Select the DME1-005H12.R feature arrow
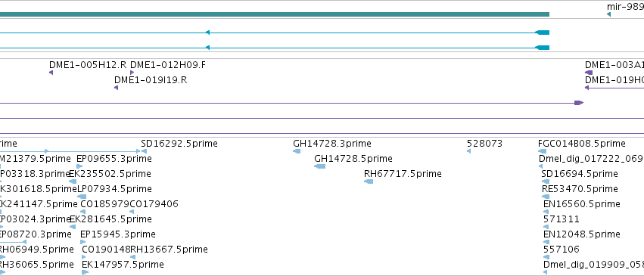 pyautogui.click(x=51, y=73)
